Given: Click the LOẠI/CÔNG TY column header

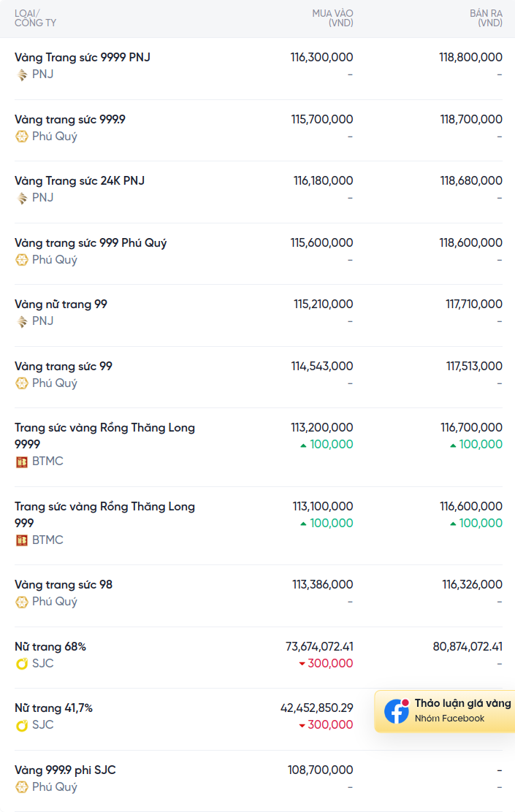Looking at the screenshot, I should tap(35, 18).
